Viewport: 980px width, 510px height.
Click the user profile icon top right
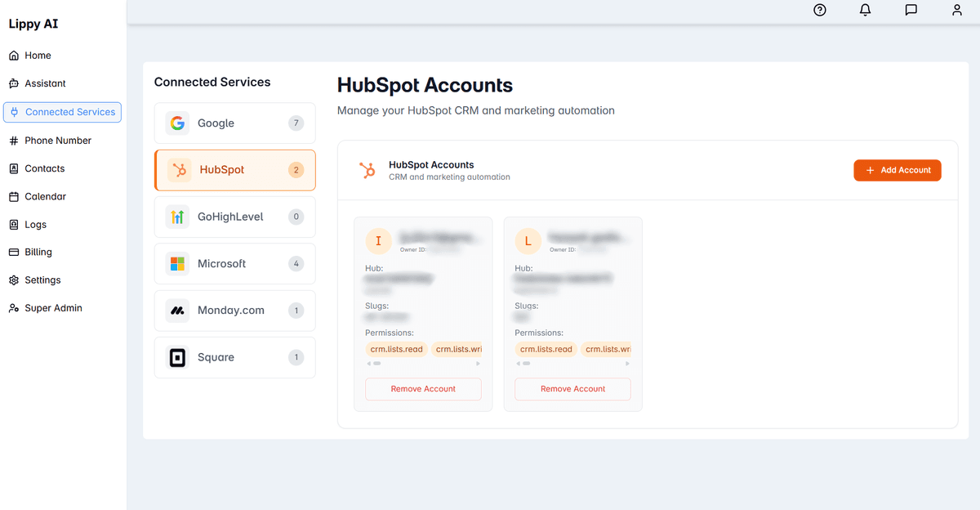coord(956,11)
